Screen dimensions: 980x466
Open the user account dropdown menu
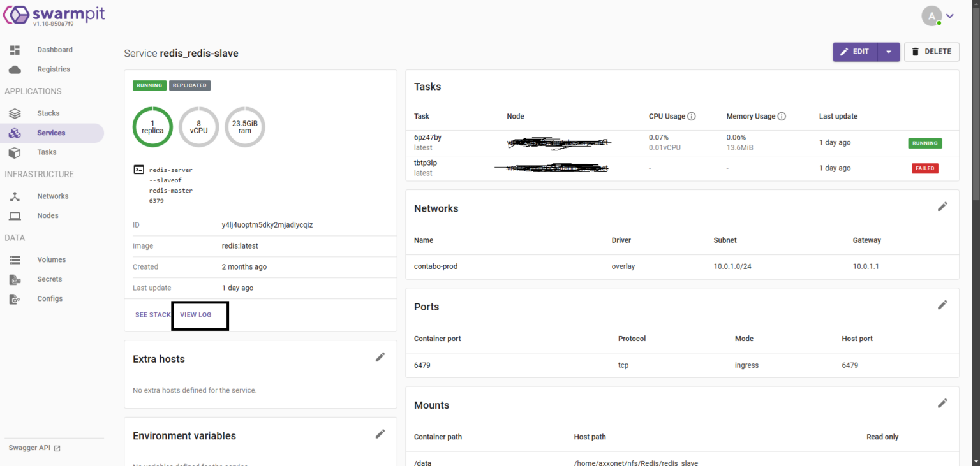point(950,15)
